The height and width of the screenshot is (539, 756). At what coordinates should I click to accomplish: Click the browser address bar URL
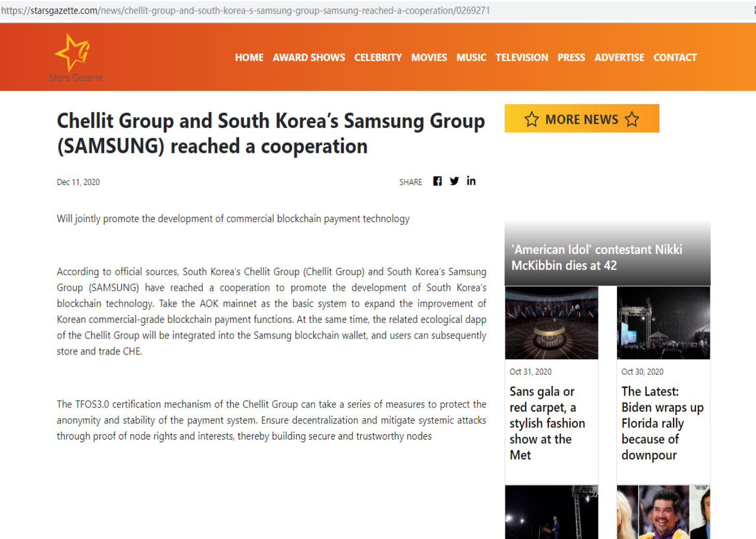[246, 10]
